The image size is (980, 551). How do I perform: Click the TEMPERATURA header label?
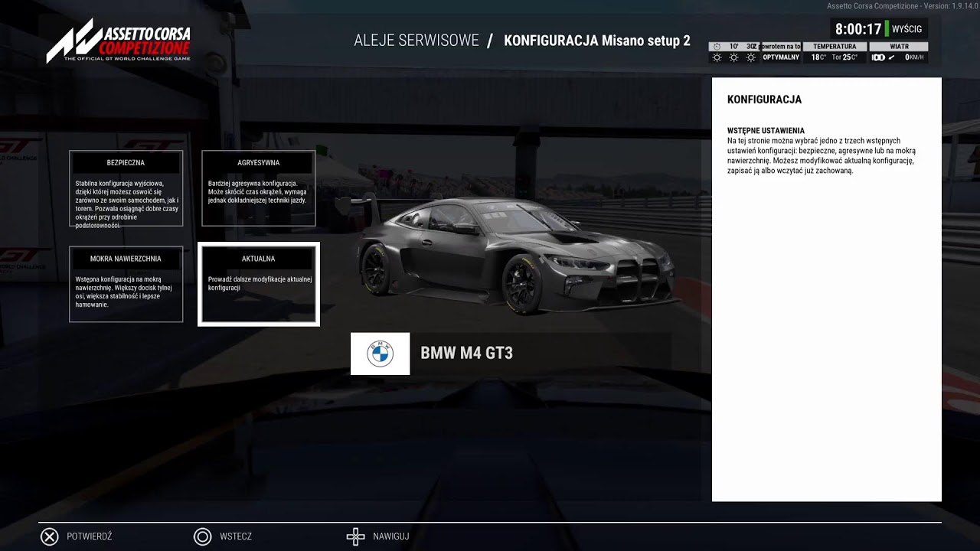tap(835, 47)
